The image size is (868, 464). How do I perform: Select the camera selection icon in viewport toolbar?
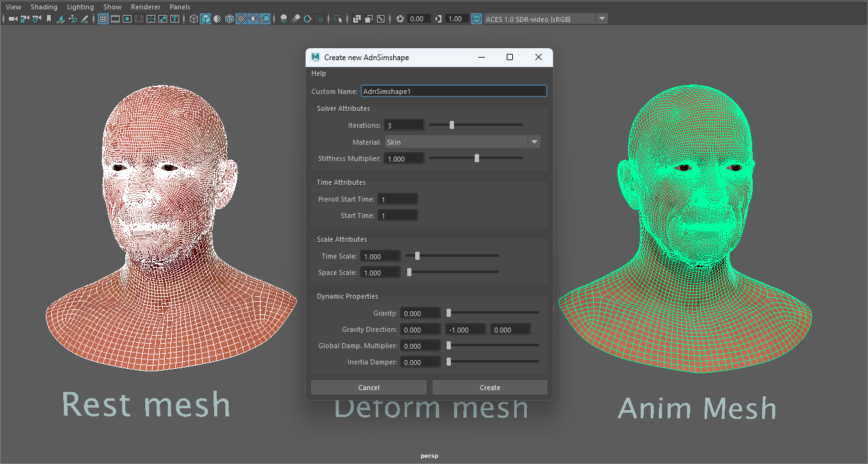click(11, 18)
